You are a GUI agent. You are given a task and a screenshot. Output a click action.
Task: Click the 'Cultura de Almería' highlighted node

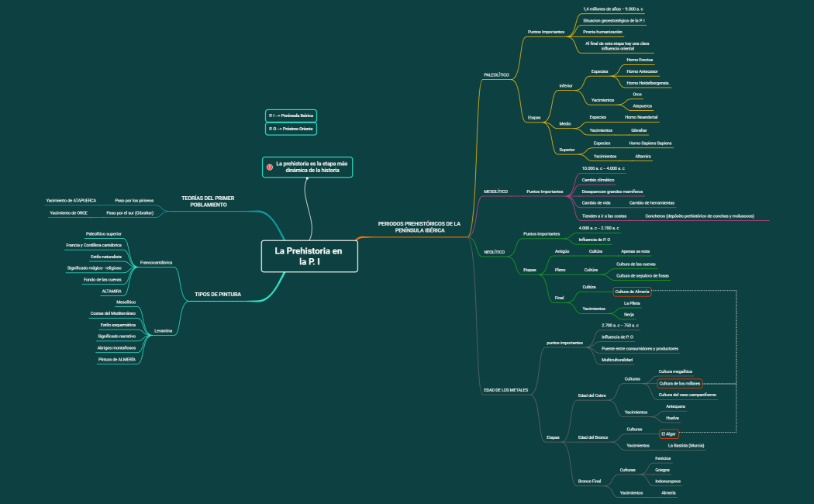point(633,292)
